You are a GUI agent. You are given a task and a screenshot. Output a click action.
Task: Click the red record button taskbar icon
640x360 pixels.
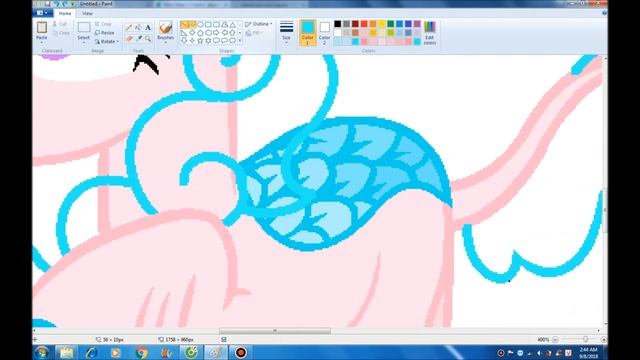[241, 352]
